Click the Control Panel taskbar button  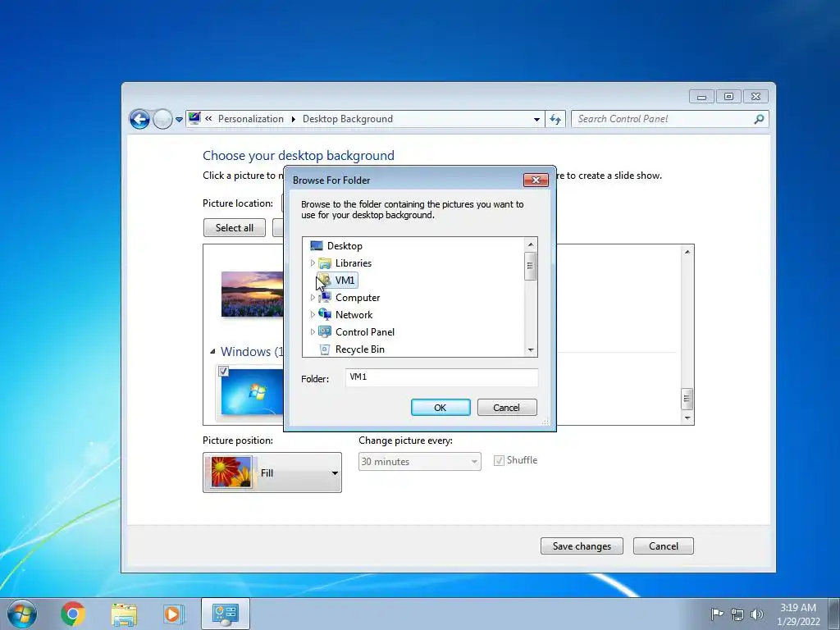click(226, 614)
